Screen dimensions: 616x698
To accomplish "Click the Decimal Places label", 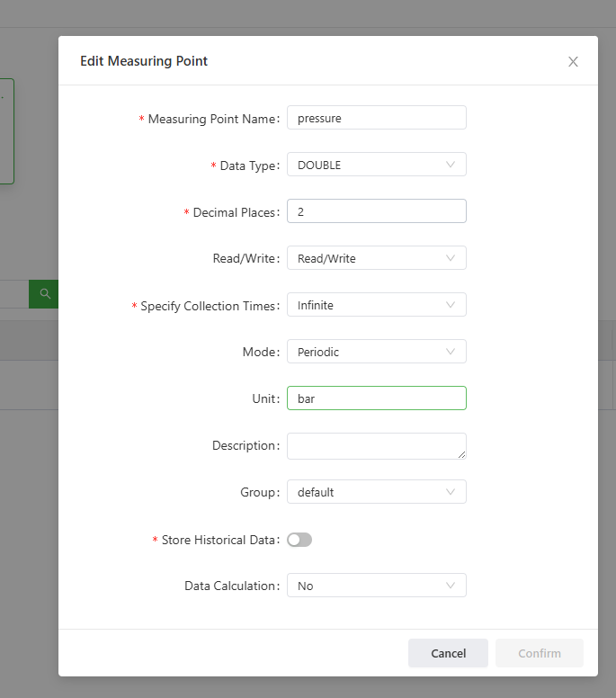I will tap(237, 212).
